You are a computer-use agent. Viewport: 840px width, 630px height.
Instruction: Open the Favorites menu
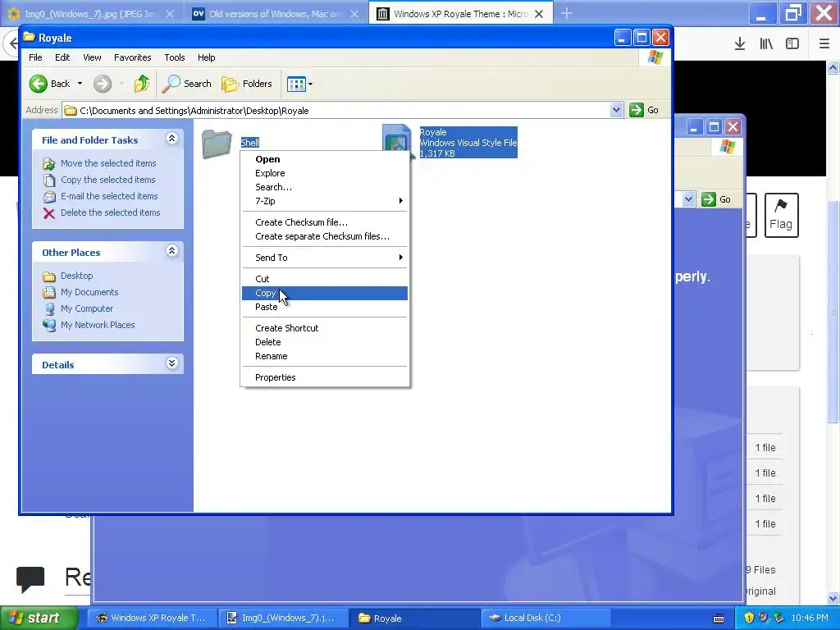132,57
